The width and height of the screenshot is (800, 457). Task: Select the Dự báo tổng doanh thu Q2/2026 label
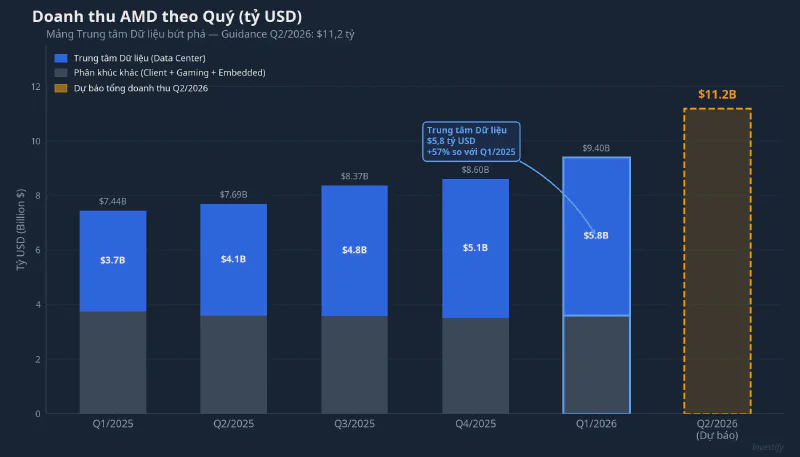tap(141, 88)
